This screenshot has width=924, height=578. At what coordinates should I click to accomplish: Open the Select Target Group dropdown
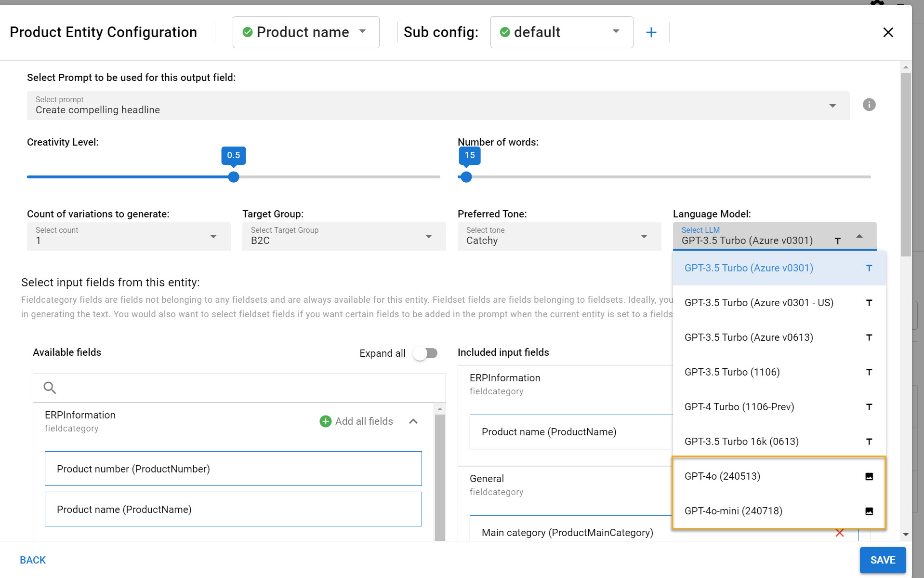coord(344,236)
